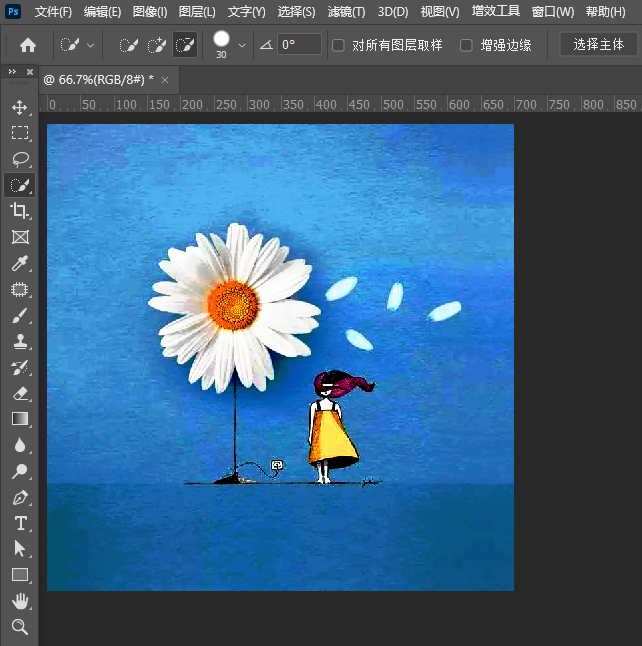Click the brush angle icon
The width and height of the screenshot is (642, 646).
(x=266, y=44)
